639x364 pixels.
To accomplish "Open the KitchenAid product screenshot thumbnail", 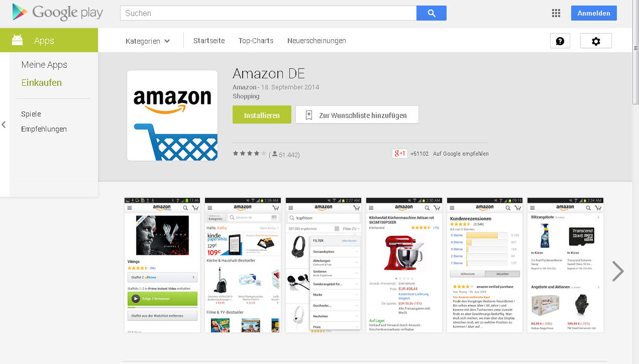I will (404, 265).
